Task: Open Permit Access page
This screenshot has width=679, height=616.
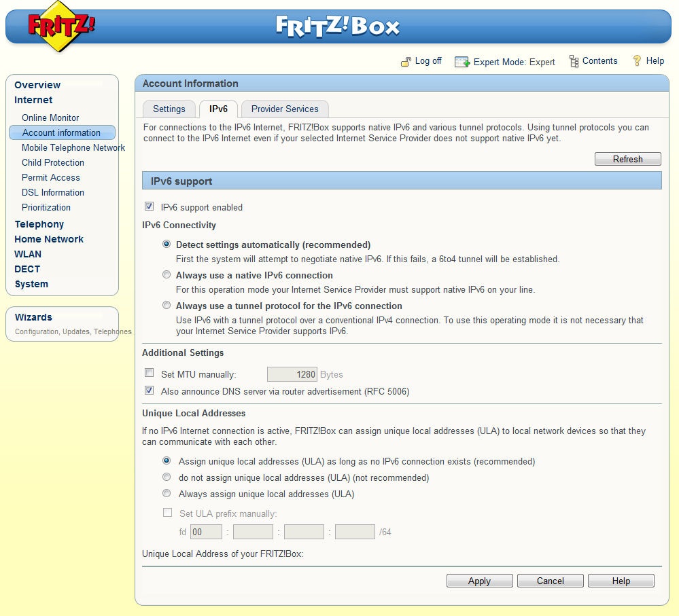Action: coord(51,177)
